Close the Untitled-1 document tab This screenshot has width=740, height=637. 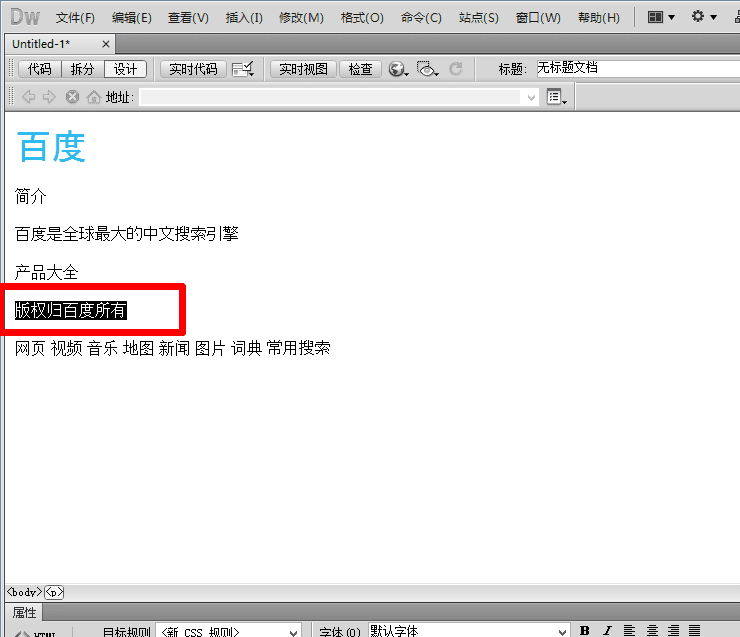tap(106, 44)
